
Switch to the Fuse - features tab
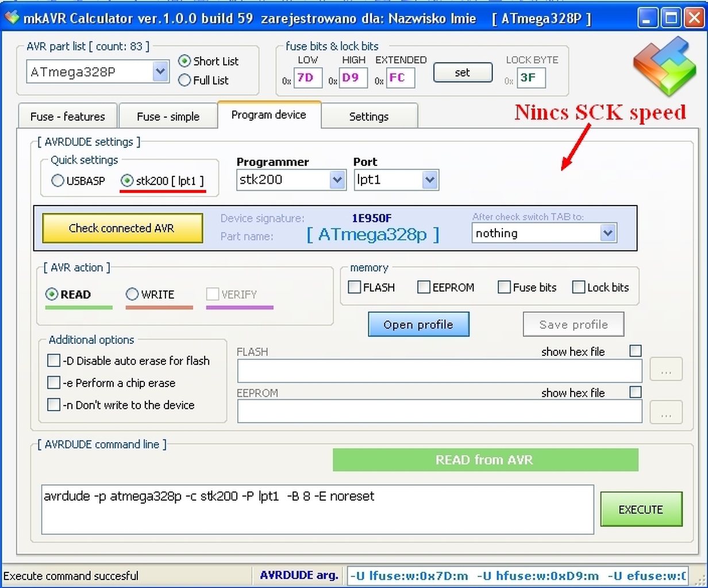68,117
